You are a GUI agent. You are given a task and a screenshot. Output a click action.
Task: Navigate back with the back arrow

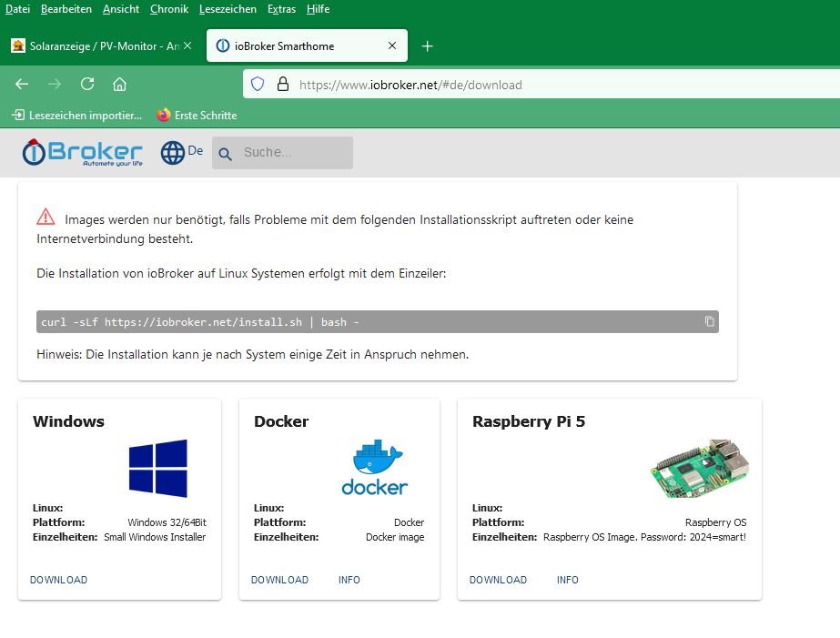click(22, 84)
